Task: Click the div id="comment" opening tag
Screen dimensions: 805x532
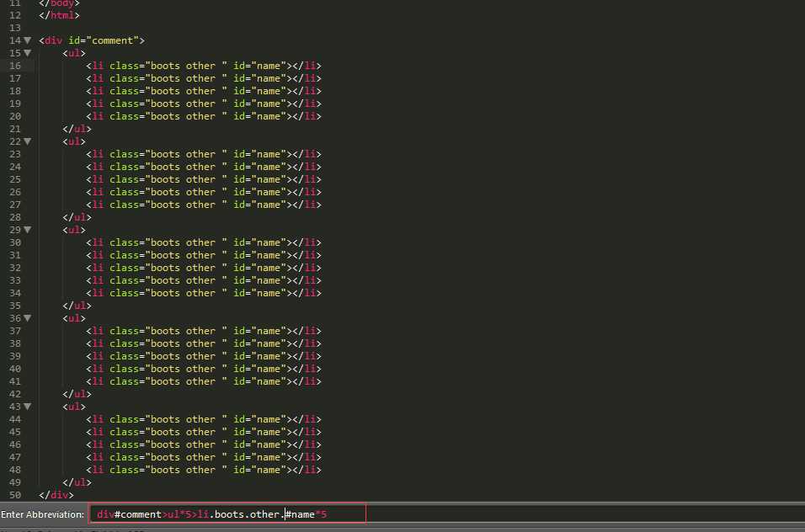Action: [92, 40]
